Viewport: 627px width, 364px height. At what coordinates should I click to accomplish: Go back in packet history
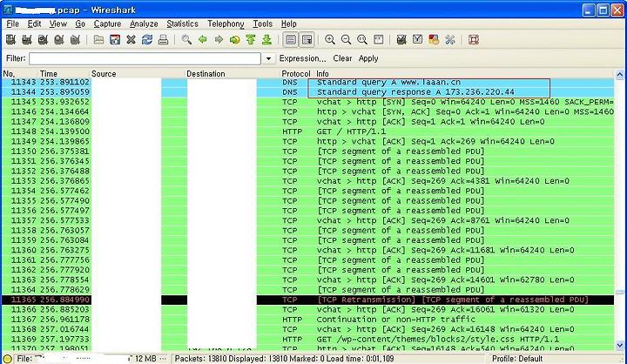click(202, 39)
